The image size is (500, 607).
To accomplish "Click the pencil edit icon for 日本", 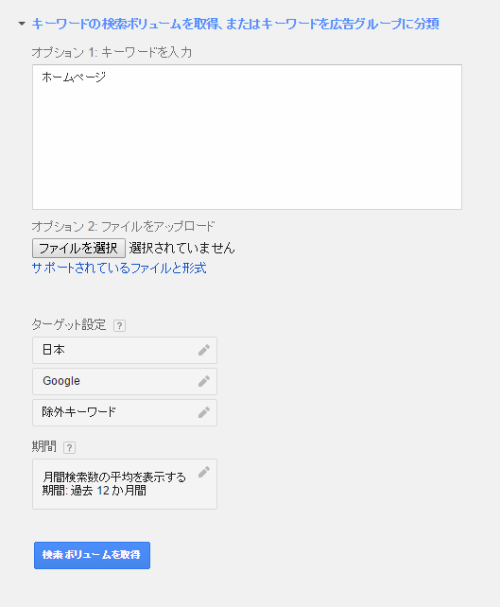I will (204, 350).
